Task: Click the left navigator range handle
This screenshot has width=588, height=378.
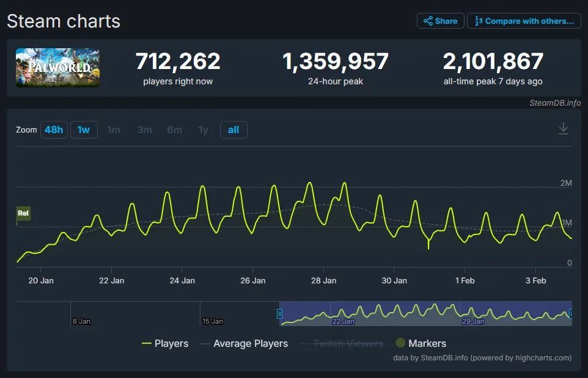Action: (279, 313)
